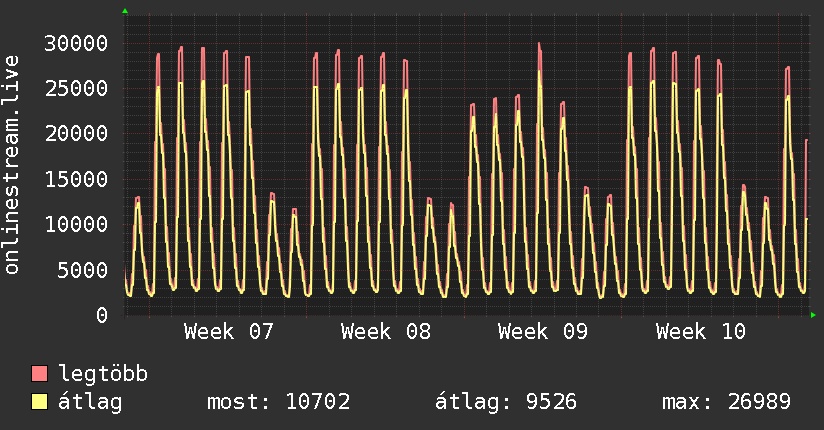The height and width of the screenshot is (430, 824).
Task: Click the red legtöbb legend color swatch
Action: point(39,374)
